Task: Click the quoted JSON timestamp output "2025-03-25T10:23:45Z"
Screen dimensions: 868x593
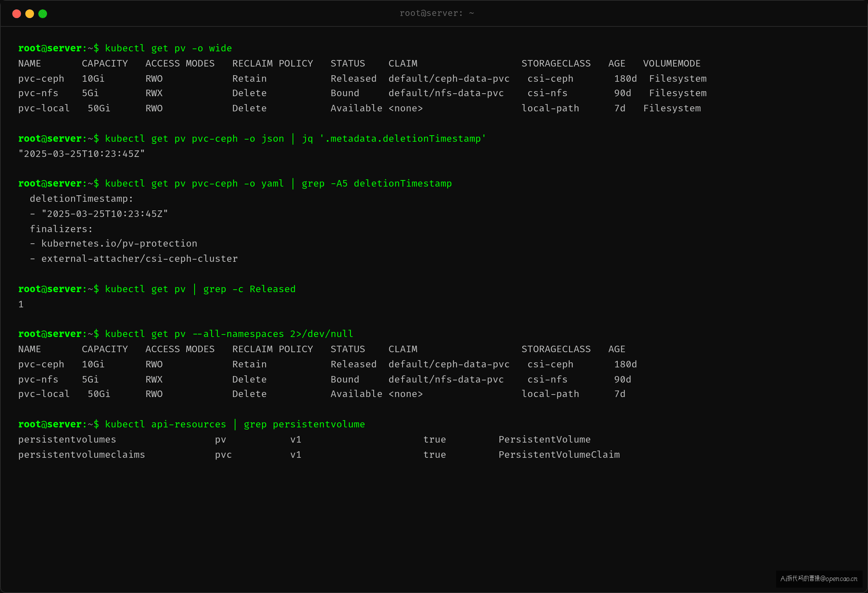Action: [x=81, y=154]
